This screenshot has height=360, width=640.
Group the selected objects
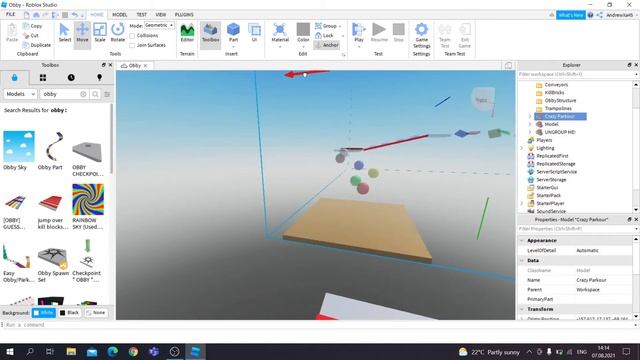pyautogui.click(x=328, y=26)
